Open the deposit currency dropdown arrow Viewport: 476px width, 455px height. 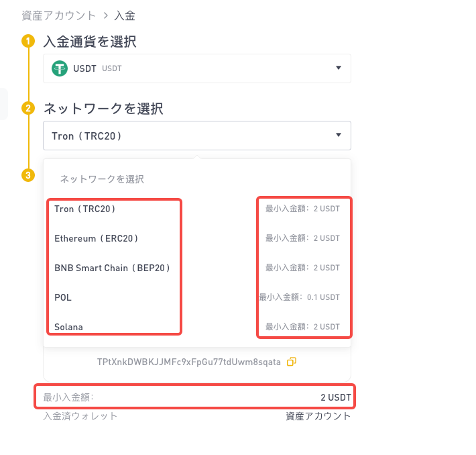click(339, 68)
